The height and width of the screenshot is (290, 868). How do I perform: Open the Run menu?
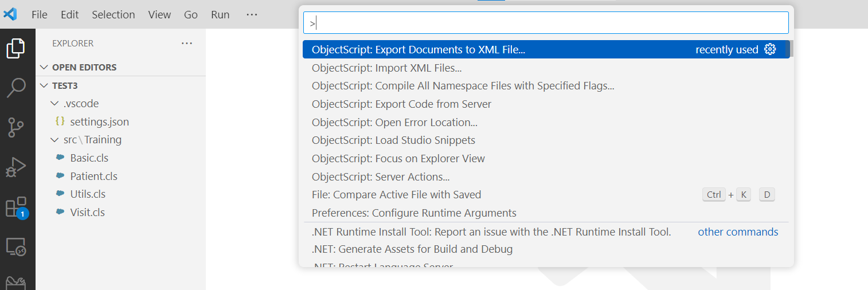tap(220, 15)
